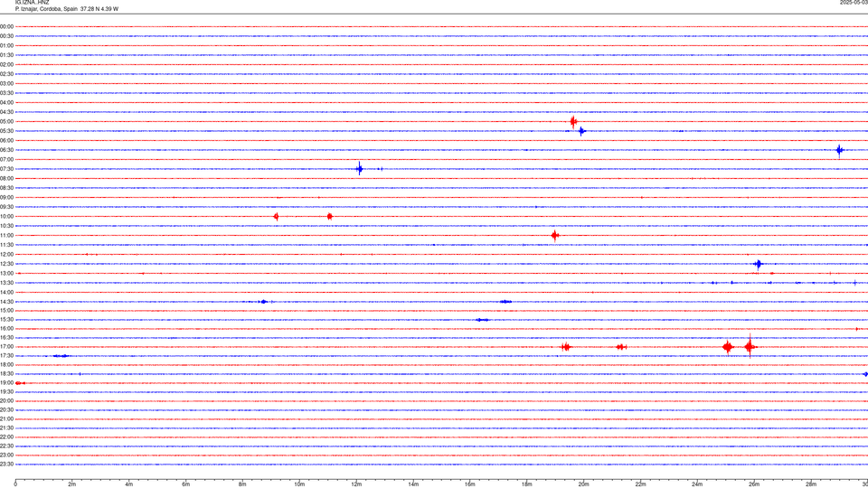Click the second blue burst on the 14:30 trace
The width and height of the screenshot is (868, 488).
click(x=505, y=302)
